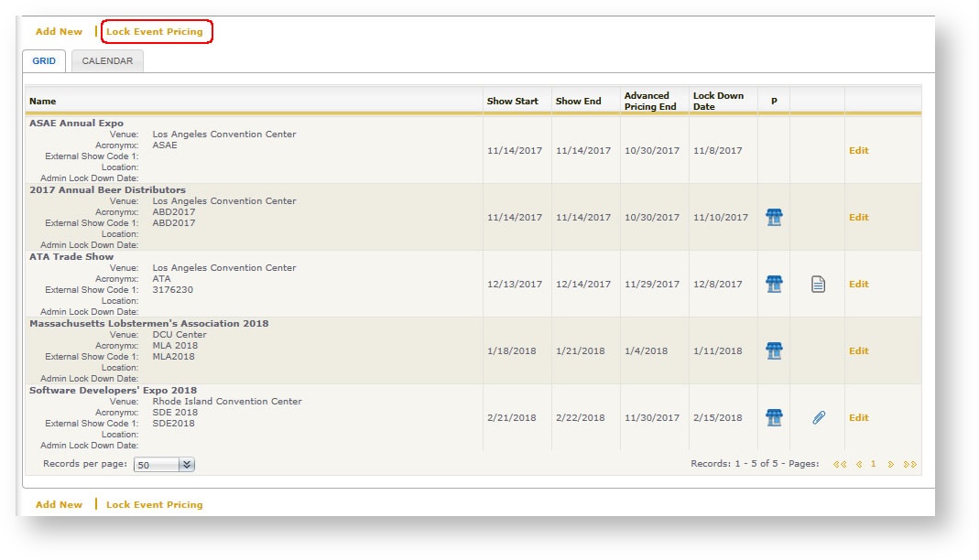Open document icon for ATA Trade Show
The height and width of the screenshot is (560, 979).
pos(818,285)
